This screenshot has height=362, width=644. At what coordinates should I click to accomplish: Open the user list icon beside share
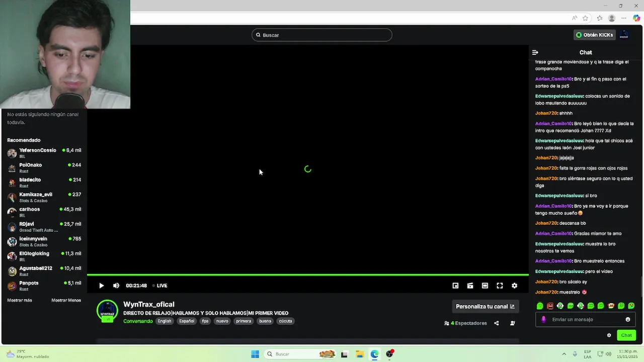(513, 323)
